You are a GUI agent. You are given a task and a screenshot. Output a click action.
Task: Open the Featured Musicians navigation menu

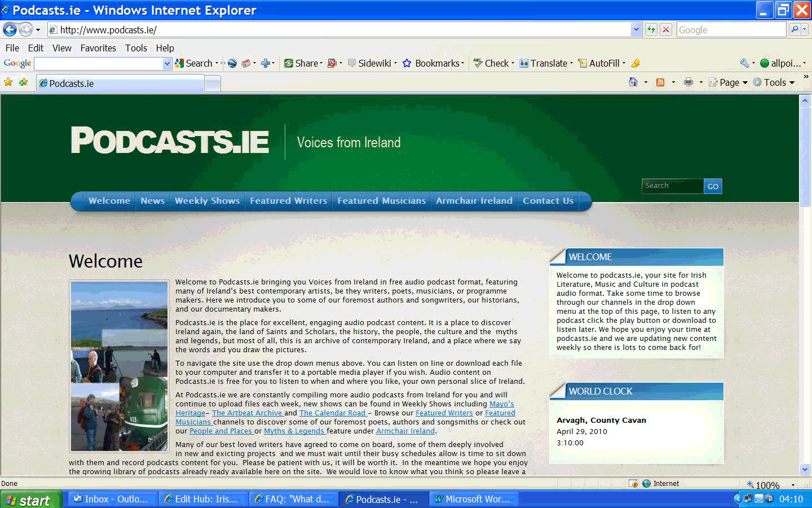(x=381, y=201)
